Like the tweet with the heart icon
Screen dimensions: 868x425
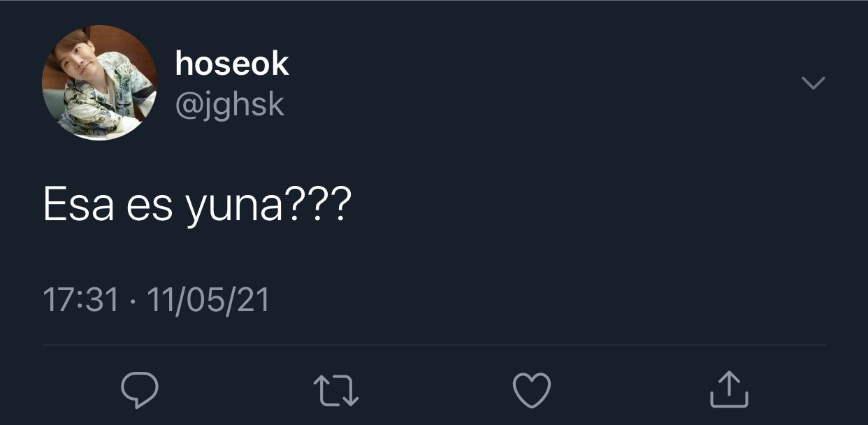click(532, 389)
